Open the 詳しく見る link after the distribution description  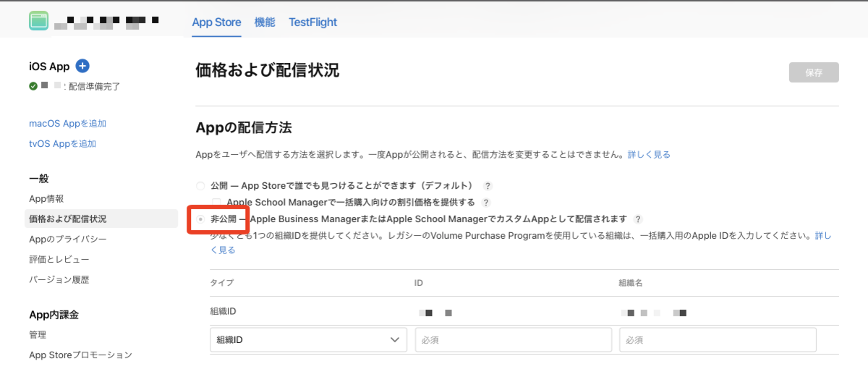coord(649,155)
